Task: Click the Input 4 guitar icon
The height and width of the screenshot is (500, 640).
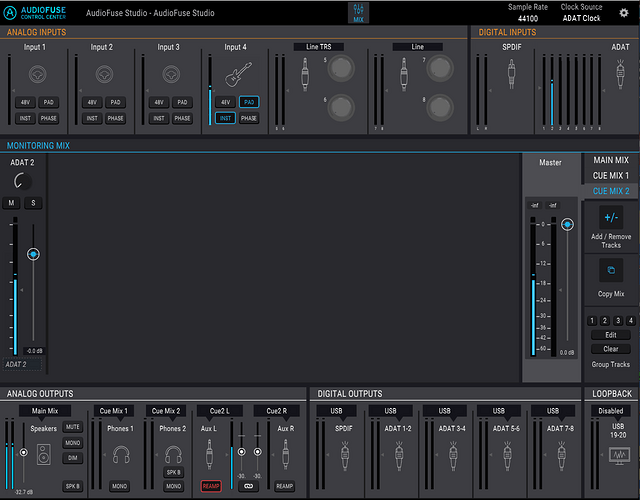Action: [238, 74]
